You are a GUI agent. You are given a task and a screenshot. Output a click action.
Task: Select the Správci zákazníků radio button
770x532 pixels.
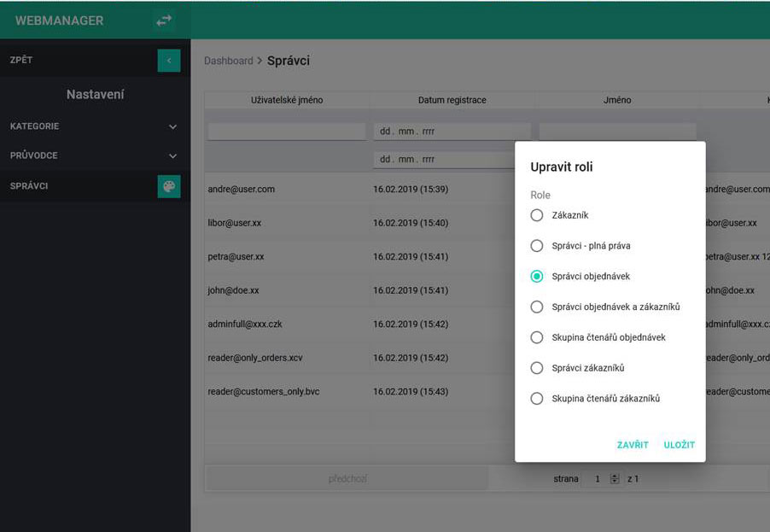(x=537, y=368)
